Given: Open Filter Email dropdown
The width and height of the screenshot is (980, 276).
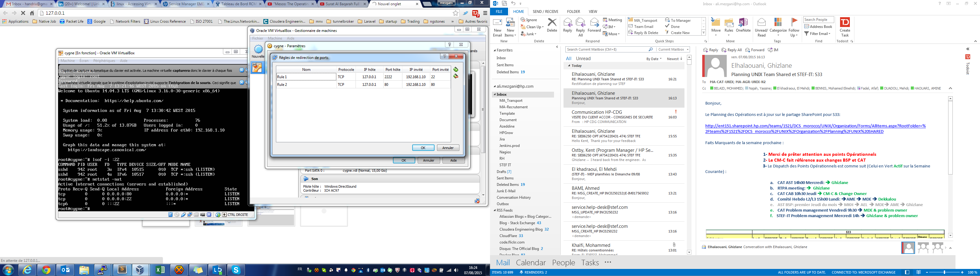Looking at the screenshot, I should pos(817,34).
